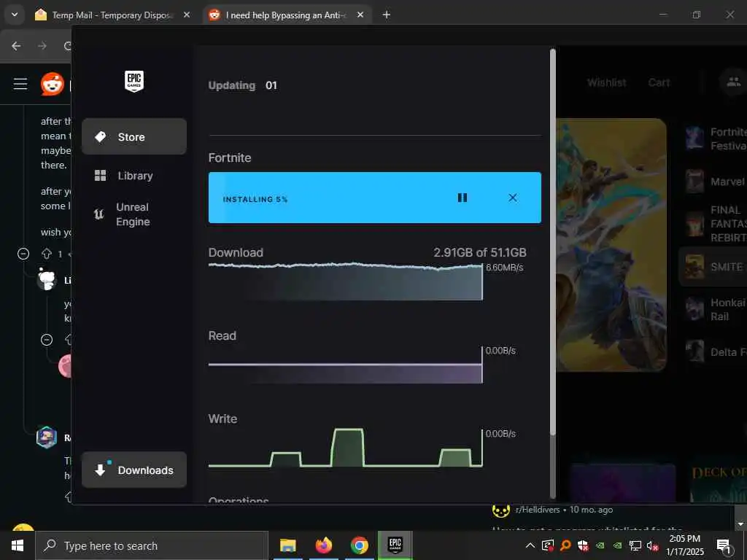Viewport: 747px width, 560px height.
Task: Collapse the Reddit comment thread with upvote count 1
Action: point(23,254)
